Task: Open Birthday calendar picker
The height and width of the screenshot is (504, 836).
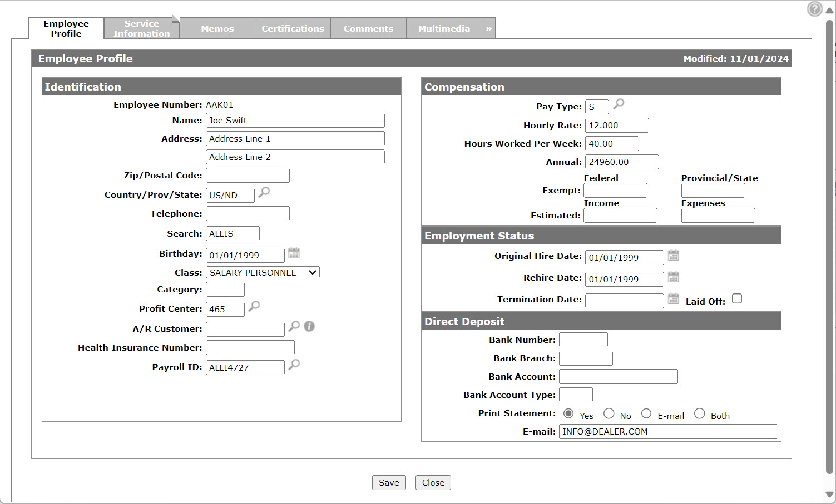Action: point(294,253)
